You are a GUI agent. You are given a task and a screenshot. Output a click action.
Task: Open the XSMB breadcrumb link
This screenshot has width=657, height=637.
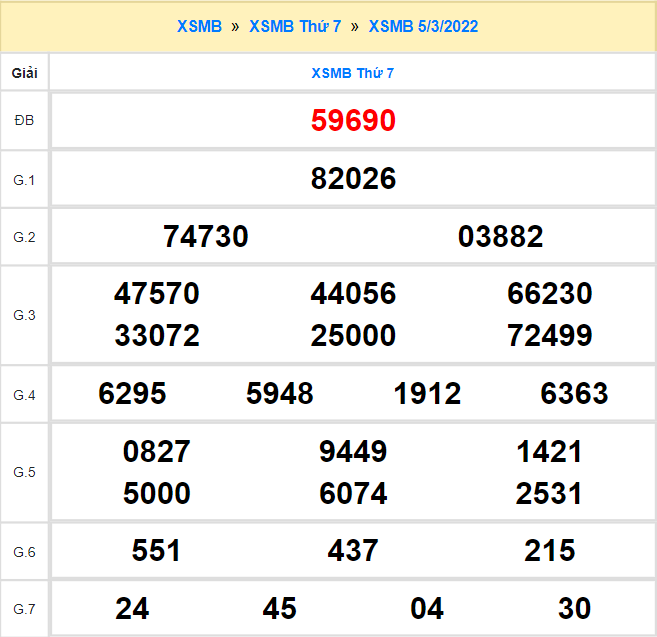[x=199, y=26]
